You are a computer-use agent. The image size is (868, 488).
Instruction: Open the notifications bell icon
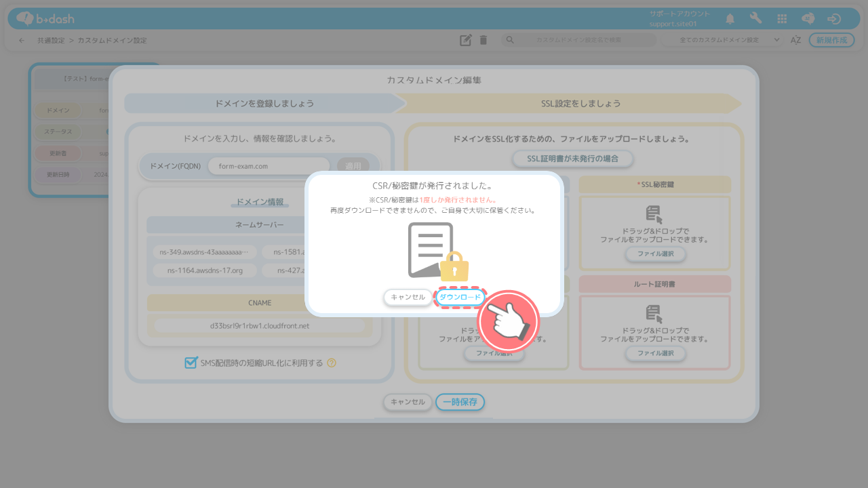[730, 19]
